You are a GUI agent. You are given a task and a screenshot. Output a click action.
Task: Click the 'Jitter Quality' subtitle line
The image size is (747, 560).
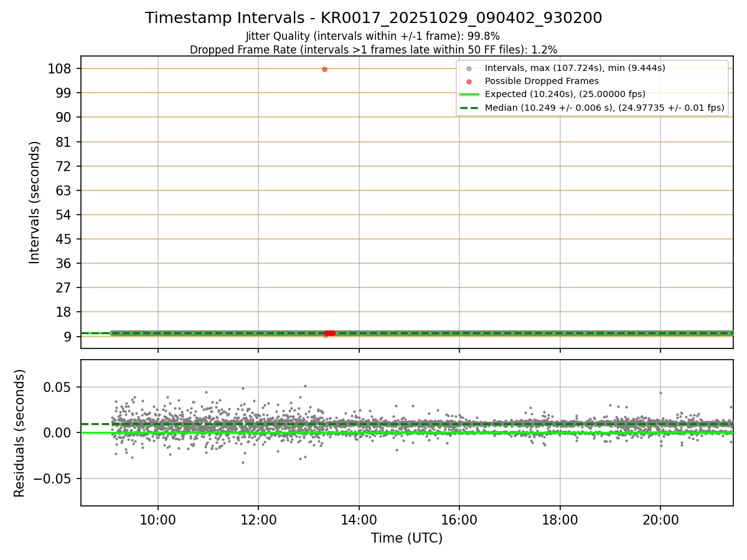point(373,36)
